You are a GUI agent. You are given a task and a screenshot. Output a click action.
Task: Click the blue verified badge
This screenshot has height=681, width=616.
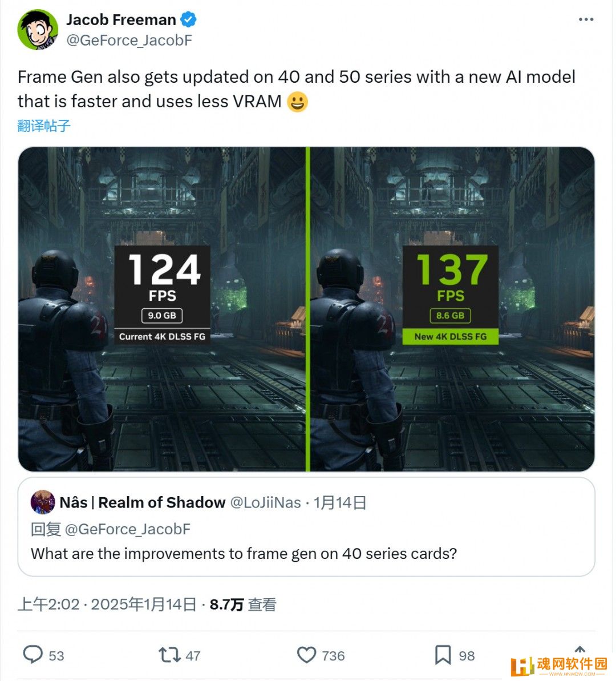(x=188, y=19)
